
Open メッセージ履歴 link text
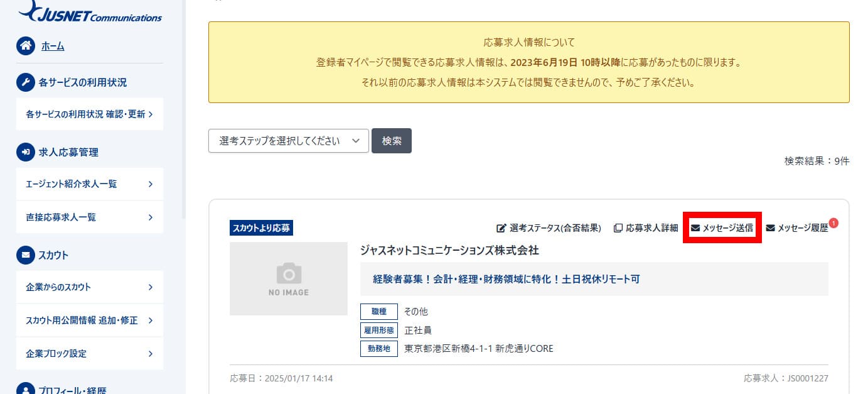coord(803,228)
